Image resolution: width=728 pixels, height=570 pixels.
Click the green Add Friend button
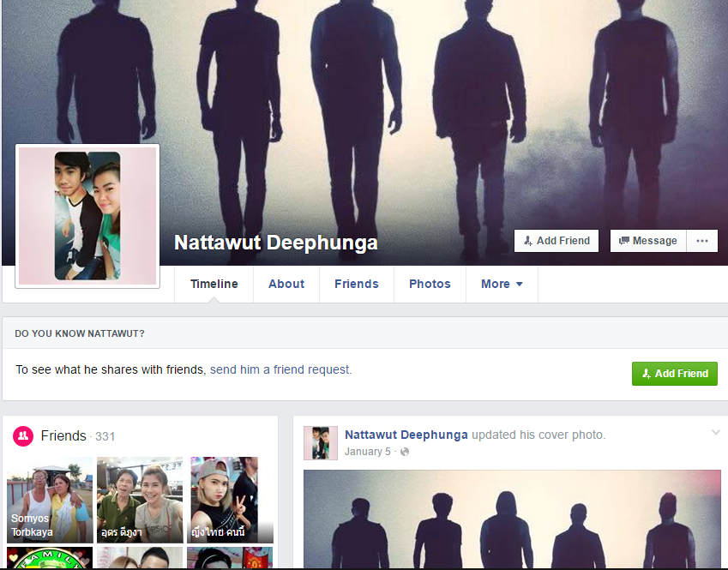(x=675, y=374)
